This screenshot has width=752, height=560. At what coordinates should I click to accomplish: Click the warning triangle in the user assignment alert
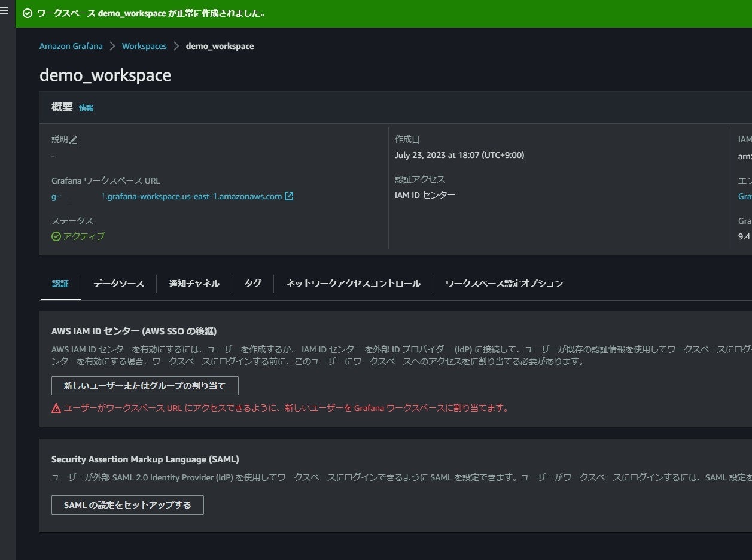55,407
